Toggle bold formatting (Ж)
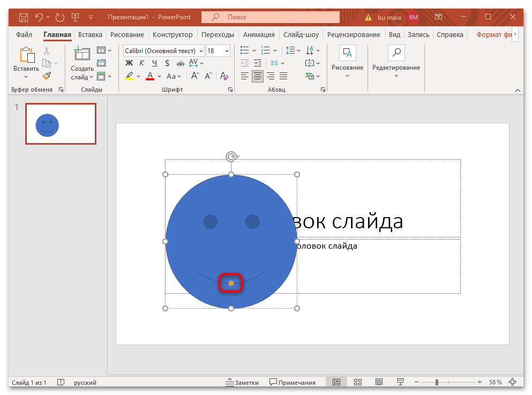The width and height of the screenshot is (532, 395). click(129, 63)
